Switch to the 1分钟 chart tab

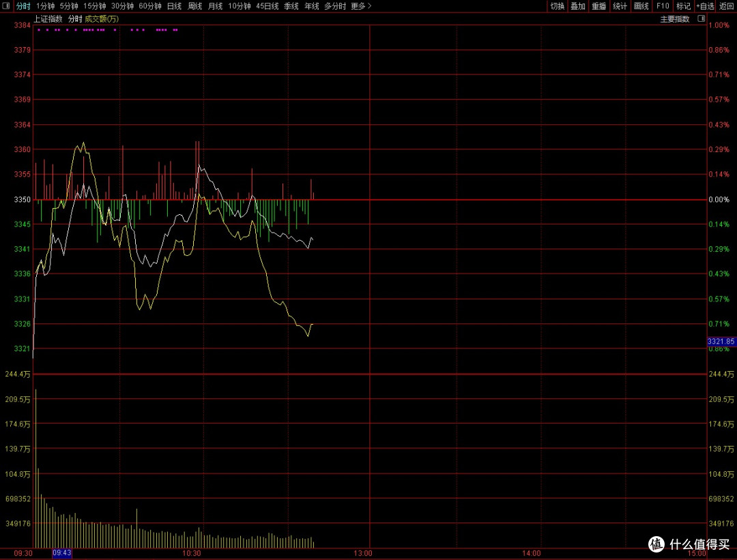pyautogui.click(x=45, y=6)
